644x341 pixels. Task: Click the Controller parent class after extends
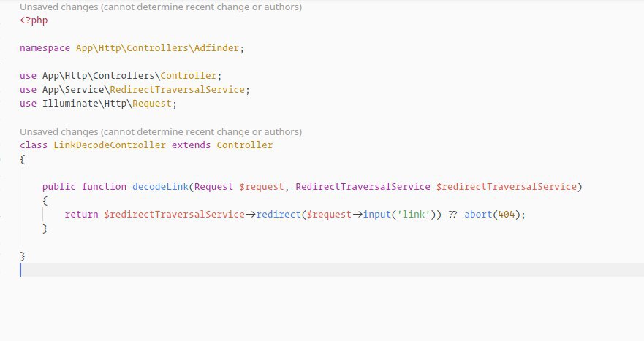245,145
